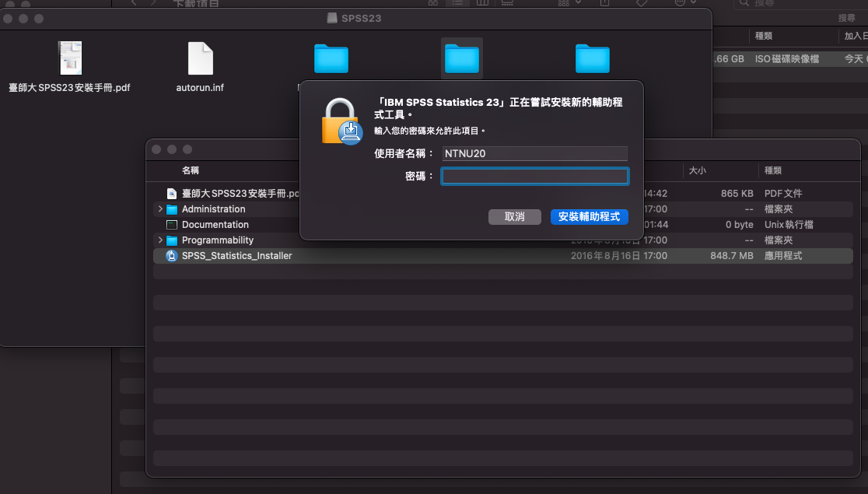Switch to list view mode

pos(457,3)
